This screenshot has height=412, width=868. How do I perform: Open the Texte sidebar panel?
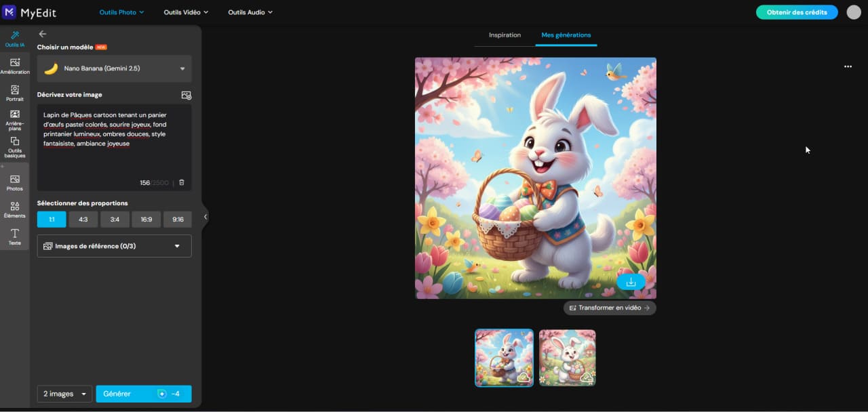pos(15,236)
